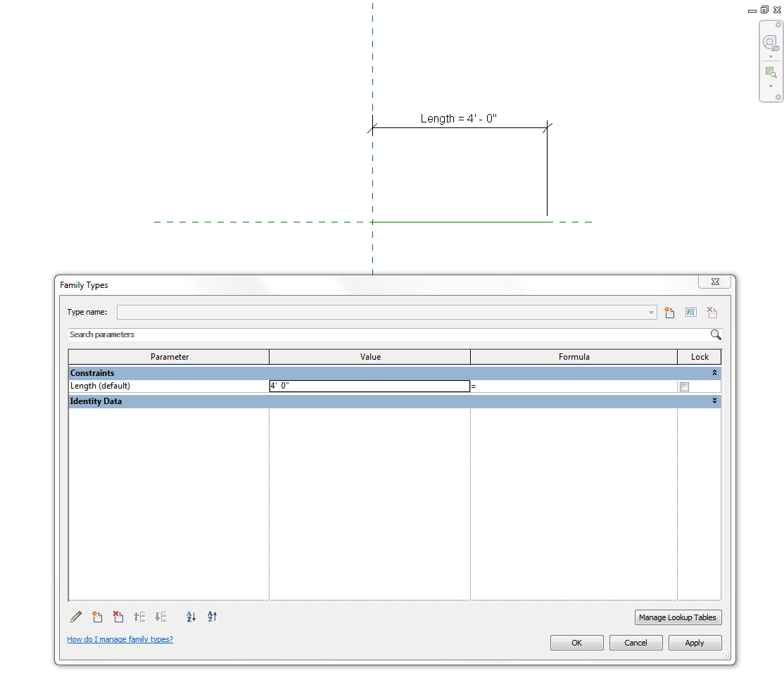
Task: Create a new family type
Action: [x=669, y=312]
